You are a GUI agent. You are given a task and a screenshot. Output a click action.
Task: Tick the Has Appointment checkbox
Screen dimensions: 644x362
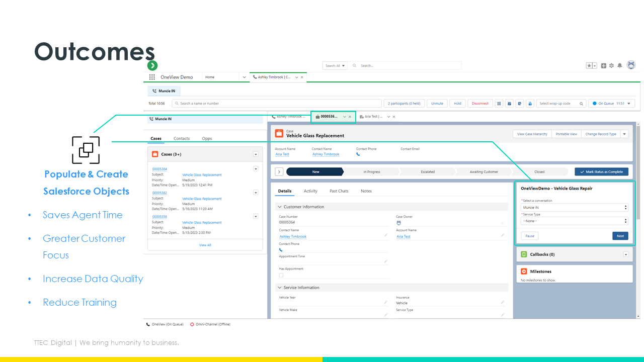point(281,275)
